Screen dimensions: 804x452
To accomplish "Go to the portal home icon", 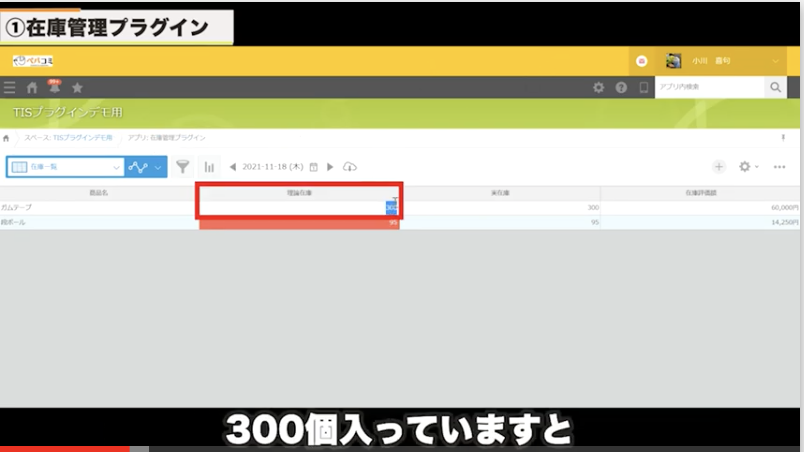I will 32,88.
